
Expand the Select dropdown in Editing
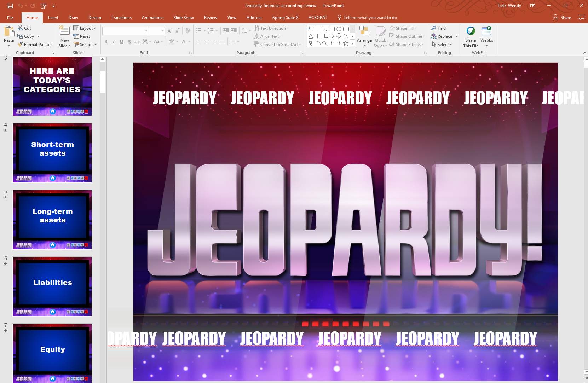[442, 45]
